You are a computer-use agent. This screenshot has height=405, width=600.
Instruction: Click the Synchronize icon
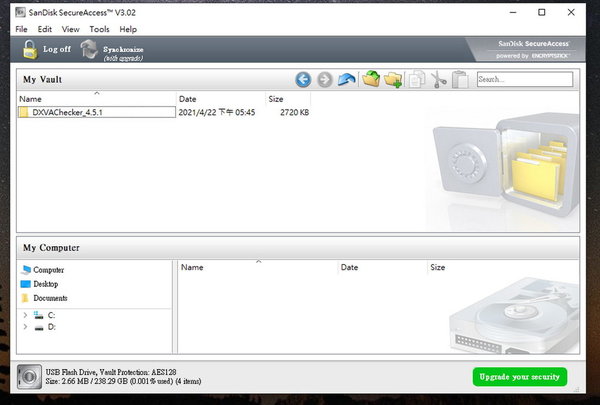(89, 49)
